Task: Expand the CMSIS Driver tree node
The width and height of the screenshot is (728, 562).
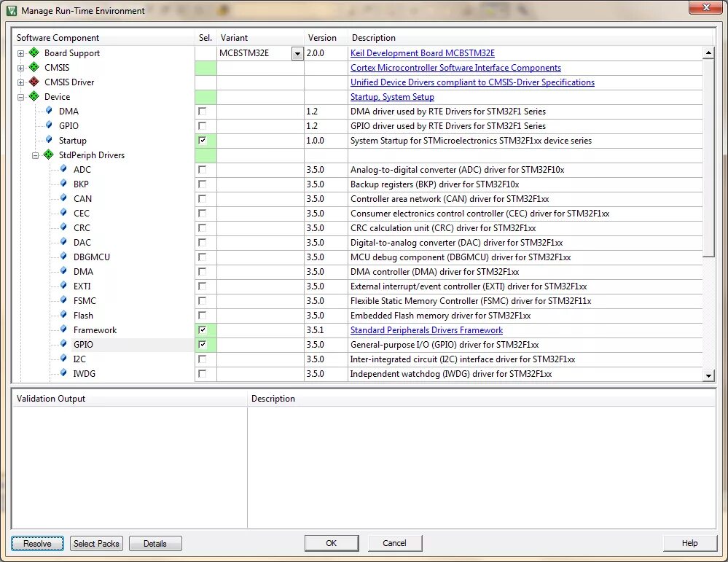Action: click(x=20, y=82)
